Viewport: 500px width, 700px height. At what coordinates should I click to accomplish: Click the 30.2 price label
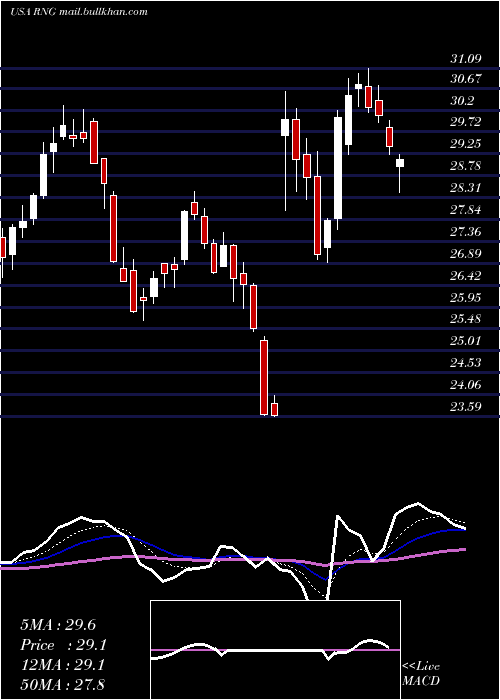[462, 101]
